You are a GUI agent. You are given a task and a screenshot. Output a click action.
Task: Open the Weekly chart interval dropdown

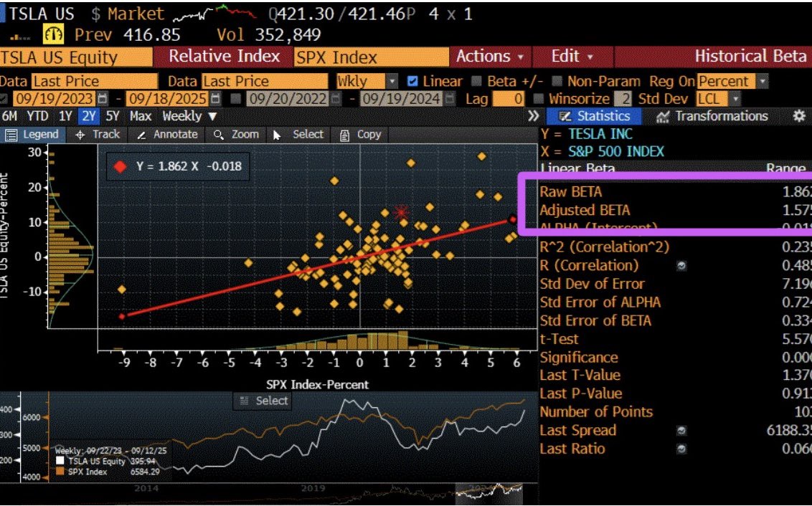[189, 116]
